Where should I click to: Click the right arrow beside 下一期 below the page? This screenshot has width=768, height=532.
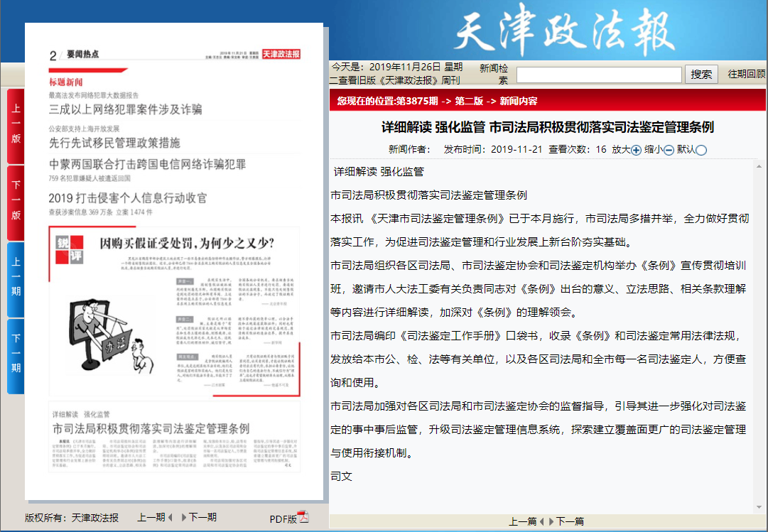[x=184, y=517]
